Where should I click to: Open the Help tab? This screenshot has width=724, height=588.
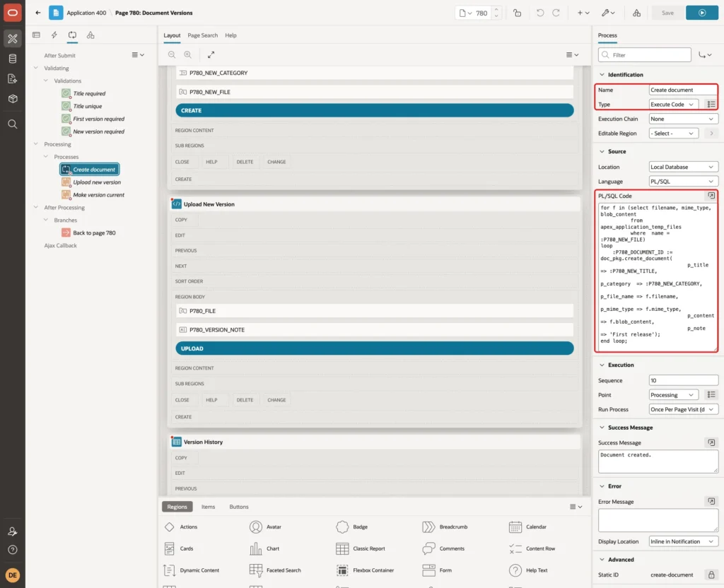coord(230,35)
